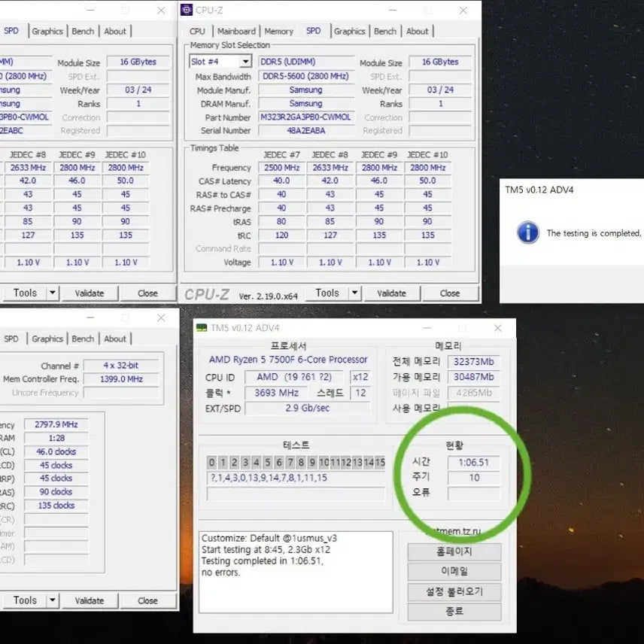
Task: Click the CPU-Z app icon in the Slot #4 window title bar
Action: coord(187,10)
